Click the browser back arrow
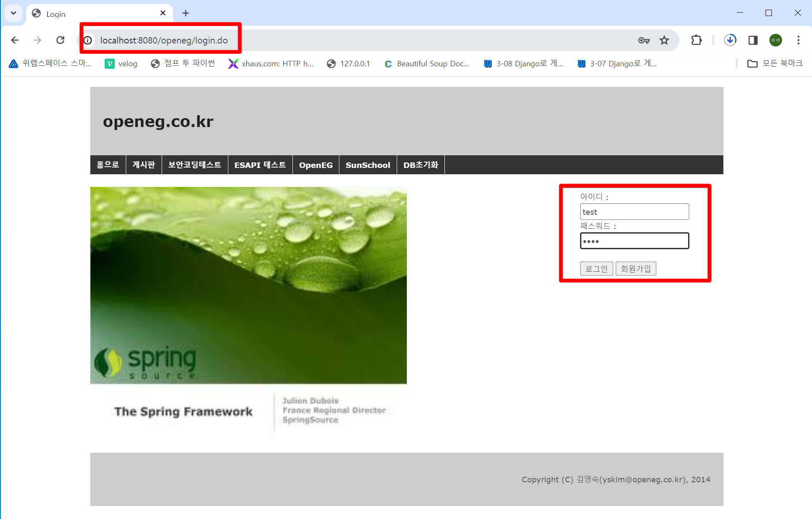Image resolution: width=812 pixels, height=519 pixels. tap(15, 40)
